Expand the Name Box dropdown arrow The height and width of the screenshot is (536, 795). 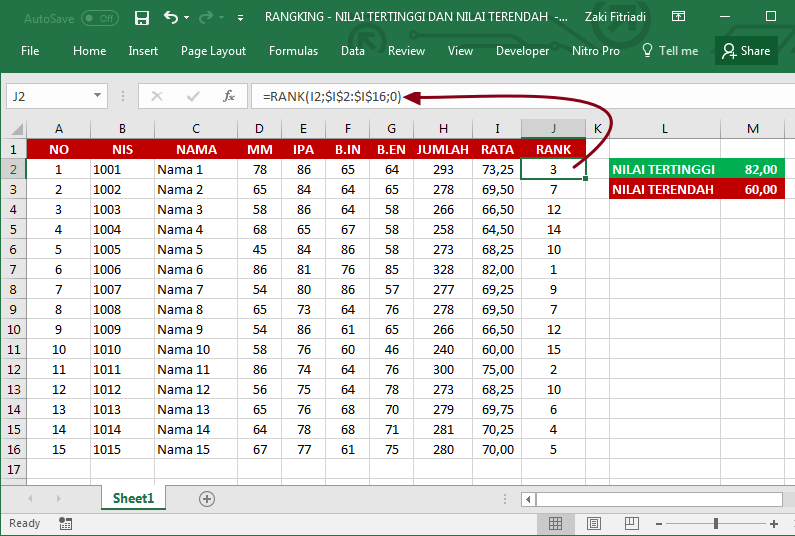pos(97,96)
